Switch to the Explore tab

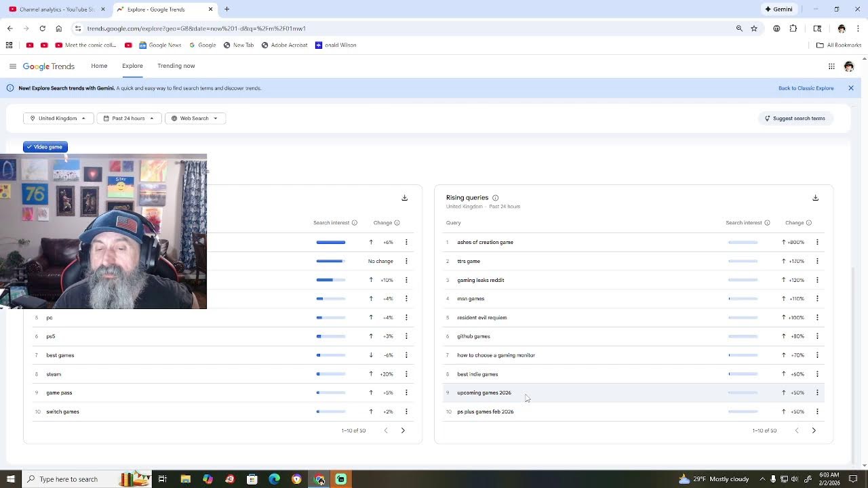pyautogui.click(x=132, y=66)
